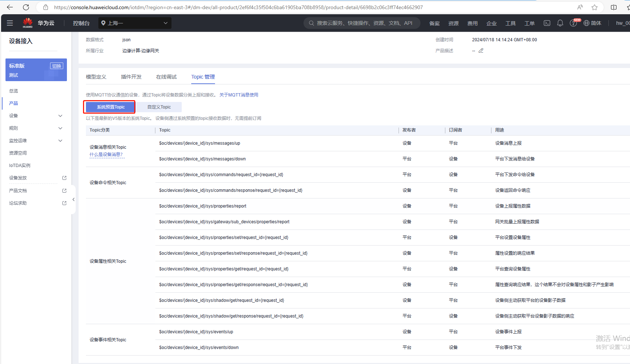This screenshot has height=364, width=630.
Task: Open the 上海一 region dropdown
Action: click(135, 23)
